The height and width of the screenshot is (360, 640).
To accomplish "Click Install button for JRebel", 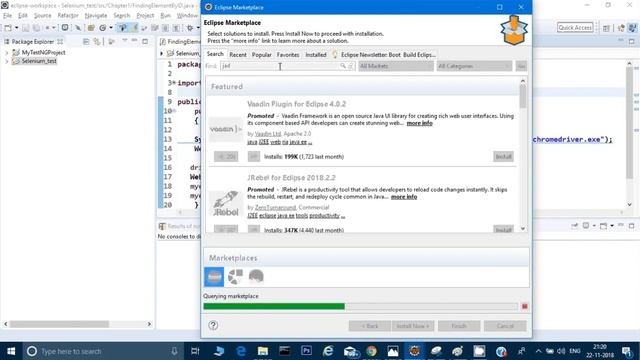I will 503,229.
